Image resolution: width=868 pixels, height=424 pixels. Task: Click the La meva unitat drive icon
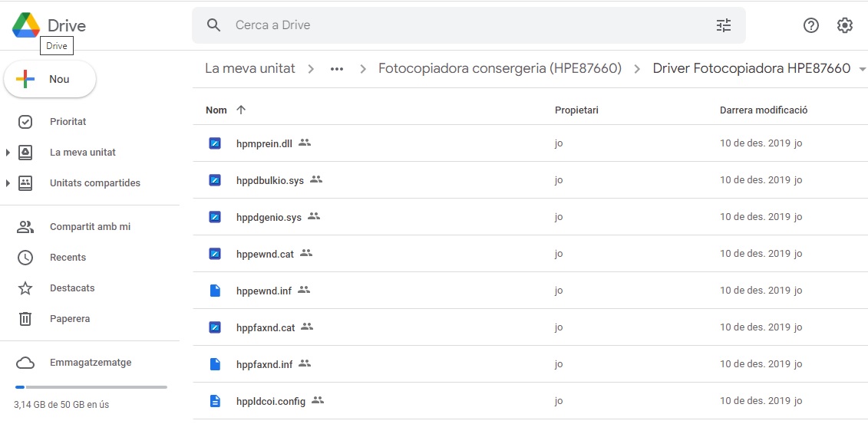click(25, 153)
